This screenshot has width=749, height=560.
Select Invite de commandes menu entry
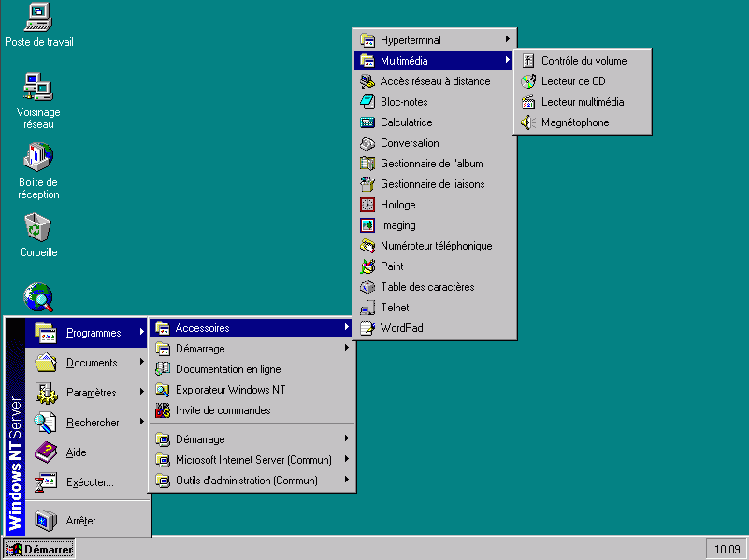pyautogui.click(x=223, y=410)
